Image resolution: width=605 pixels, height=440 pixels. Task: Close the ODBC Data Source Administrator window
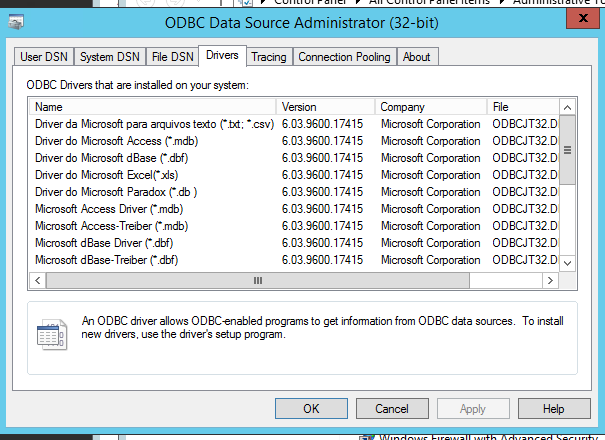pos(583,18)
